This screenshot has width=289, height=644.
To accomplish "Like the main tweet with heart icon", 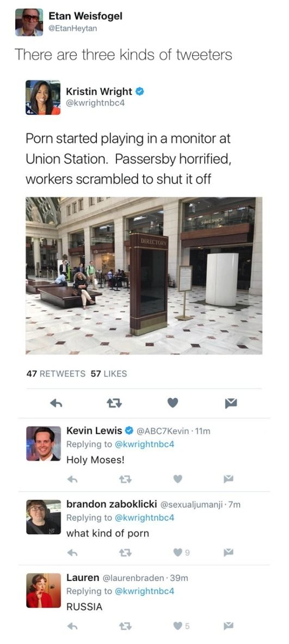I will [173, 404].
